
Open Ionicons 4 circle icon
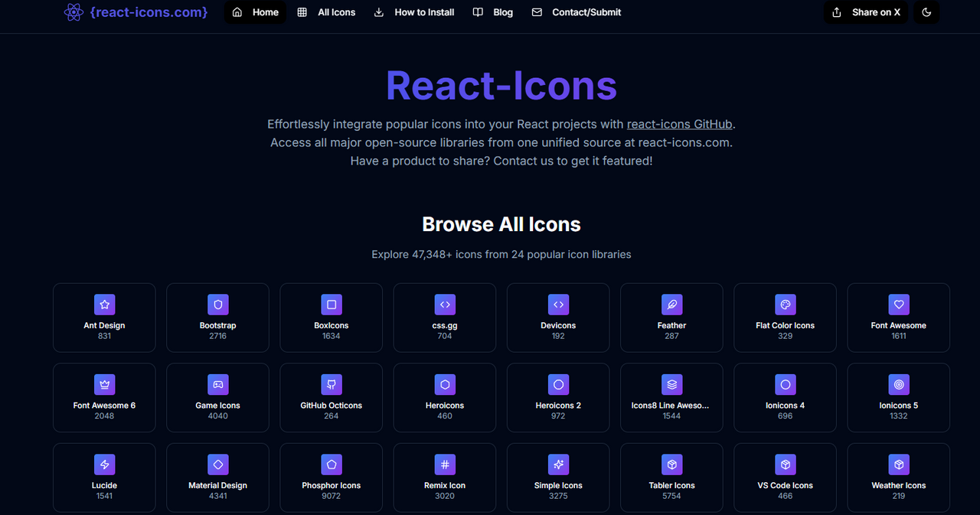point(785,385)
